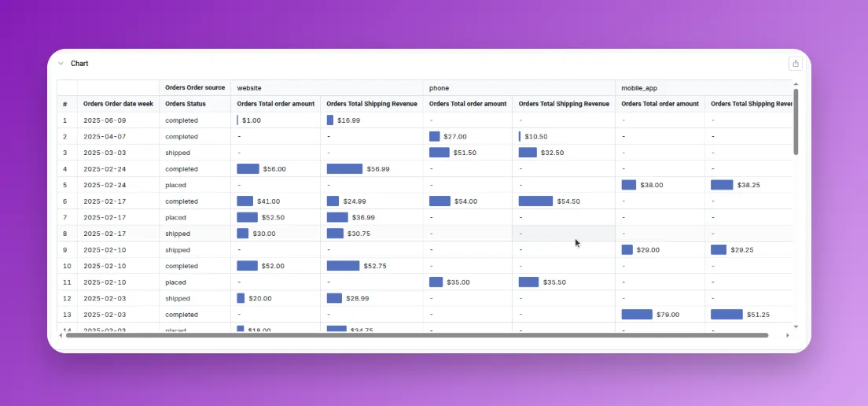This screenshot has height=406, width=868.
Task: Select the Orders Status column header
Action: tap(186, 104)
